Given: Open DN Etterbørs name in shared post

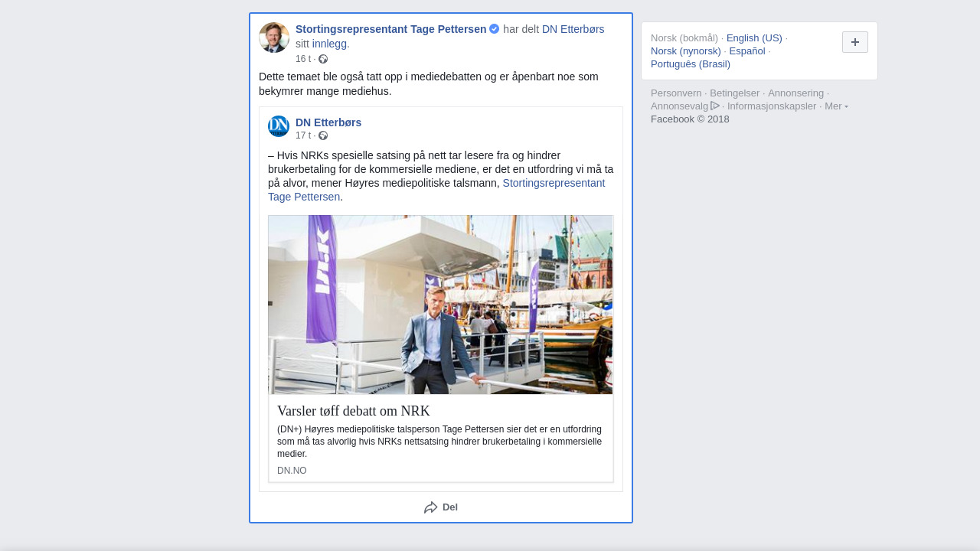Looking at the screenshot, I should click(x=328, y=122).
